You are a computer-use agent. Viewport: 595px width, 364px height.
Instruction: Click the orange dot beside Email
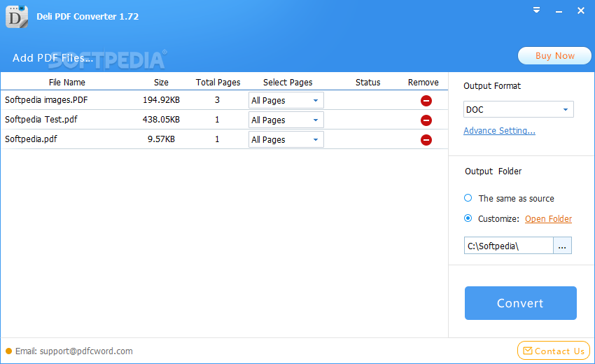coord(8,351)
